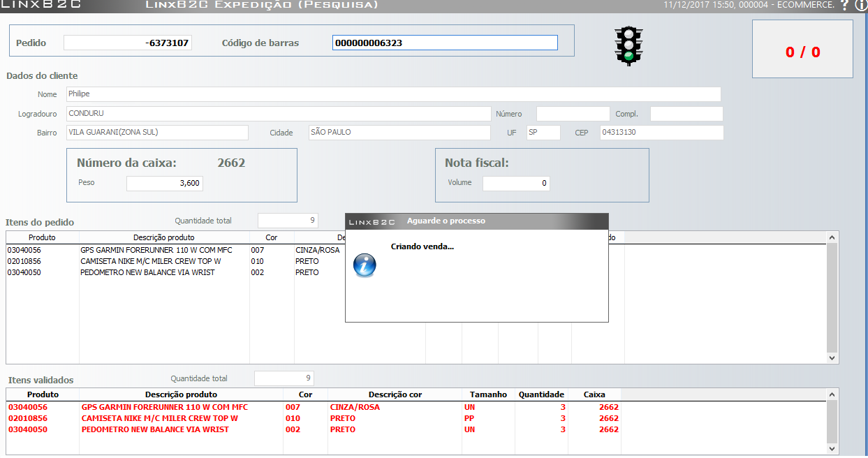Image resolution: width=868 pixels, height=458 pixels.
Task: Click the date and user status text
Action: [x=749, y=5]
